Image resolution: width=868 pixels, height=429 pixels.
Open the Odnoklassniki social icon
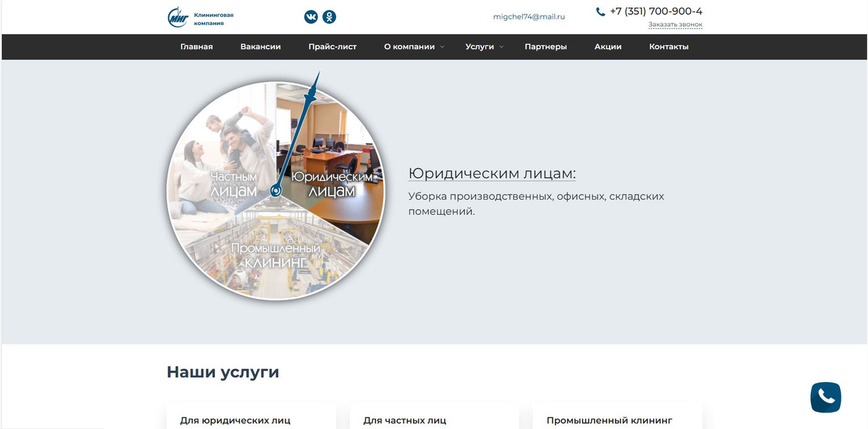[x=329, y=17]
